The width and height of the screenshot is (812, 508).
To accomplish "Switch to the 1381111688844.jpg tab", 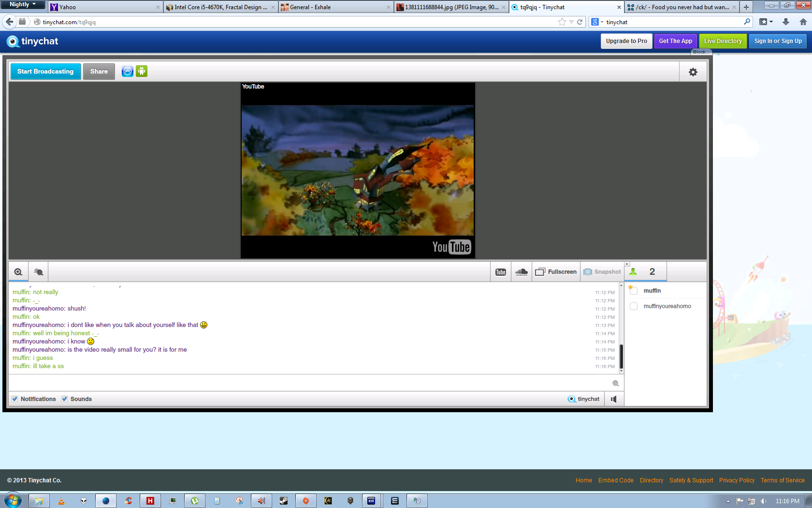I will [x=451, y=7].
